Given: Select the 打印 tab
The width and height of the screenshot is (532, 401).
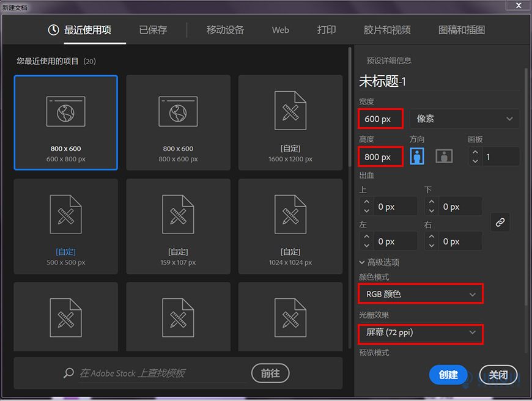Looking at the screenshot, I should [x=327, y=30].
